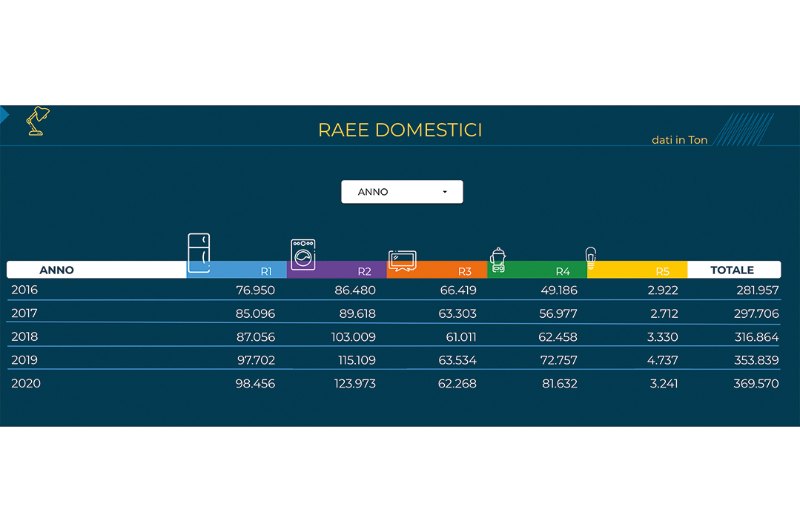Click the light bulb icon above R5
Screen dimensions: 800x532
click(591, 258)
